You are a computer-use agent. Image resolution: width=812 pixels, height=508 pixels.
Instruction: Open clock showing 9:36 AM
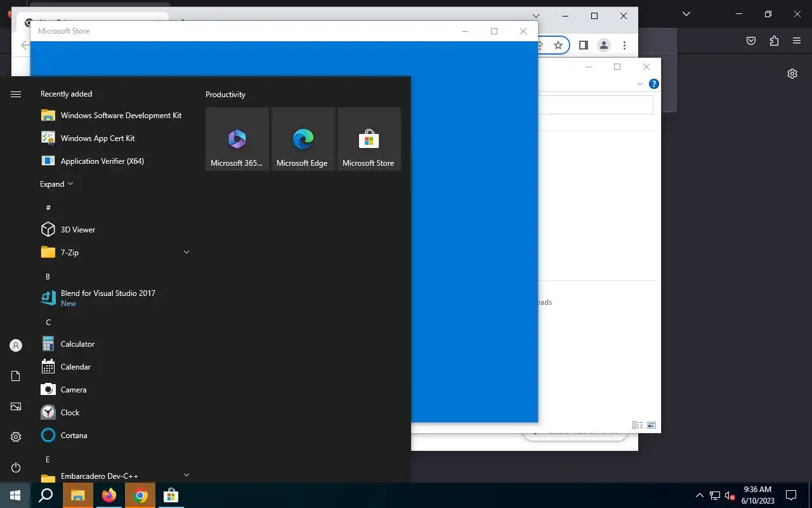(x=757, y=495)
